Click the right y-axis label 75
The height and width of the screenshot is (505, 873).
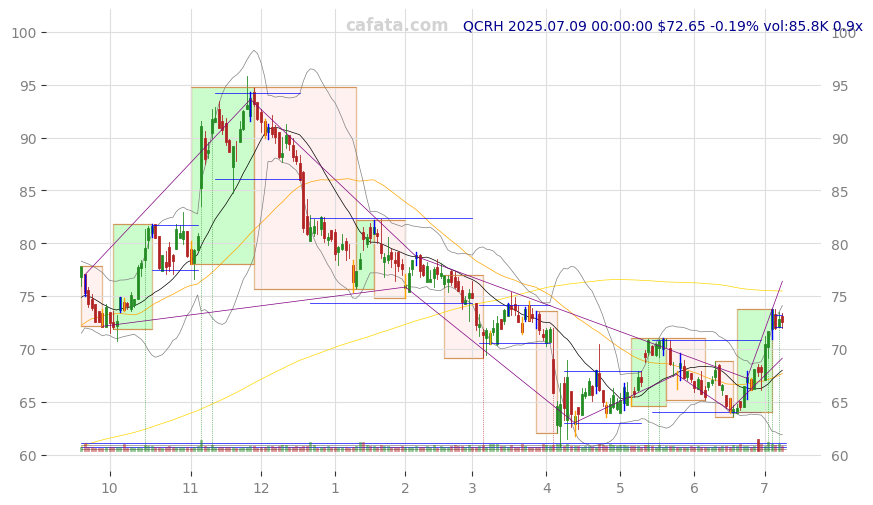[x=840, y=297]
